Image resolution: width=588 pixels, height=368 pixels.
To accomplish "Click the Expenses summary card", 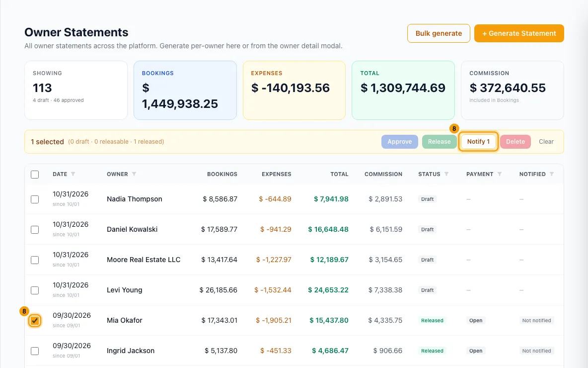I will click(294, 90).
